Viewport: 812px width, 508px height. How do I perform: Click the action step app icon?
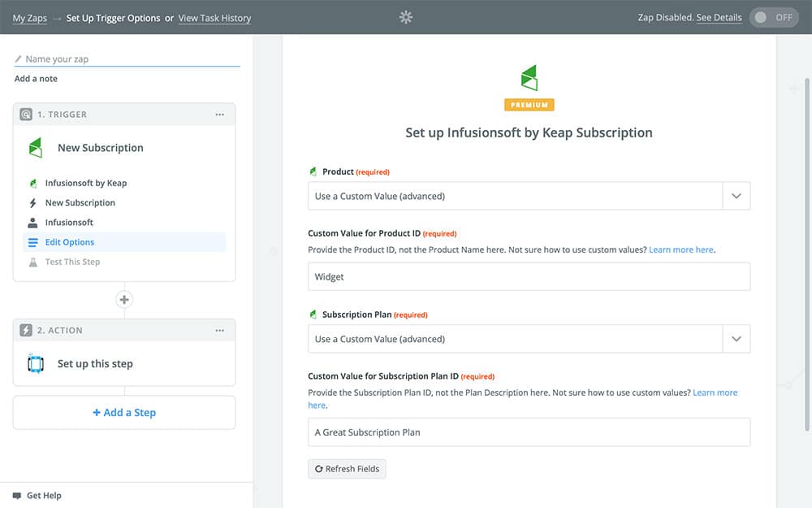pyautogui.click(x=36, y=364)
